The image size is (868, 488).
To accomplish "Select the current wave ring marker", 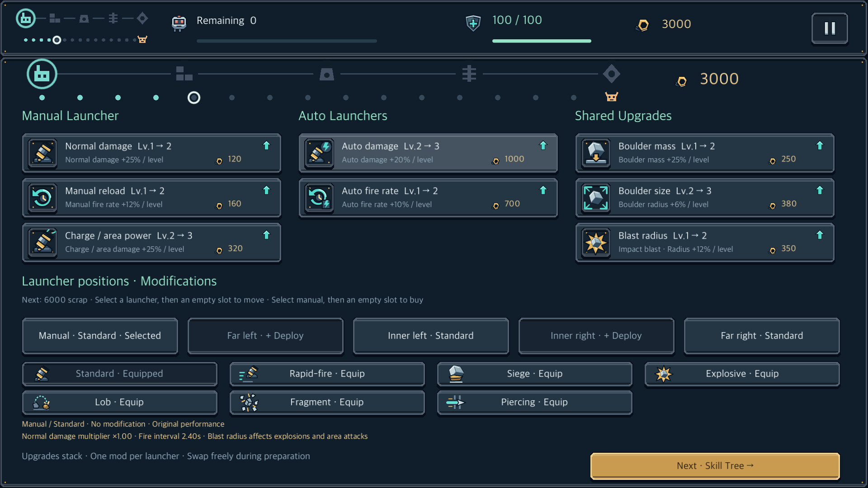I will coord(194,98).
